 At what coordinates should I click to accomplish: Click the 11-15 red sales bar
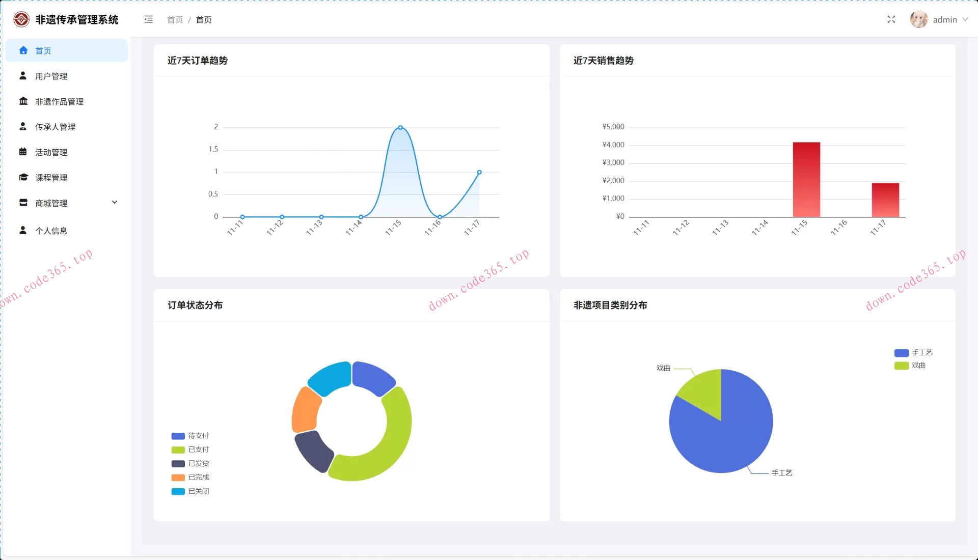point(806,180)
